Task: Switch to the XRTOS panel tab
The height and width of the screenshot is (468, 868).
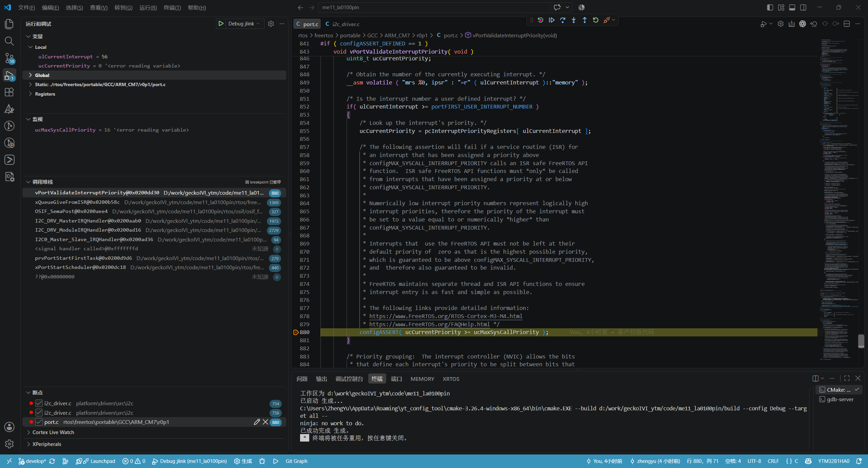Action: (x=451, y=379)
